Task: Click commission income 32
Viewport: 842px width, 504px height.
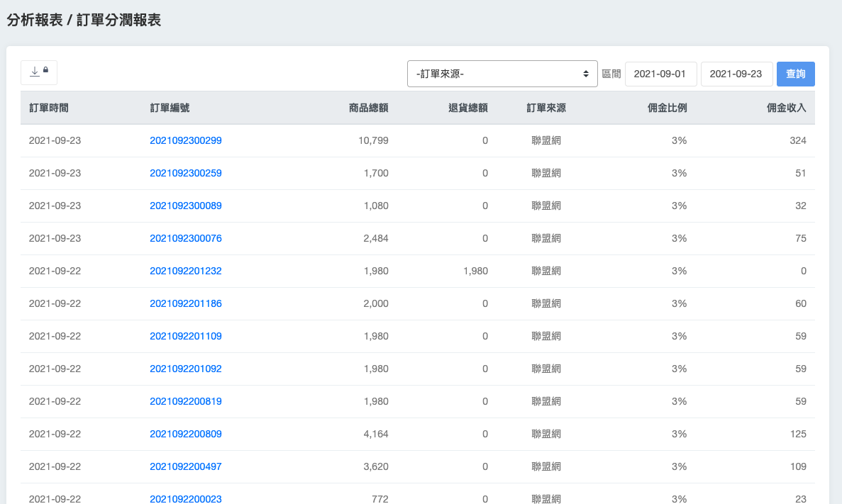Action: [x=801, y=206]
